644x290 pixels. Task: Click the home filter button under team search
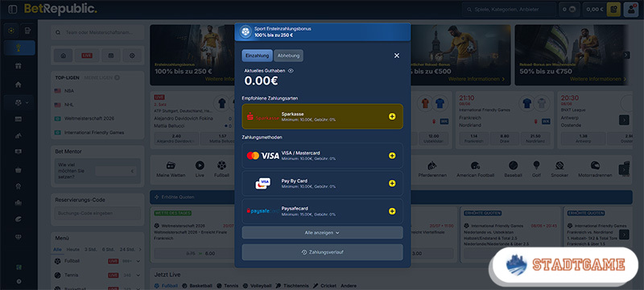coord(64,56)
